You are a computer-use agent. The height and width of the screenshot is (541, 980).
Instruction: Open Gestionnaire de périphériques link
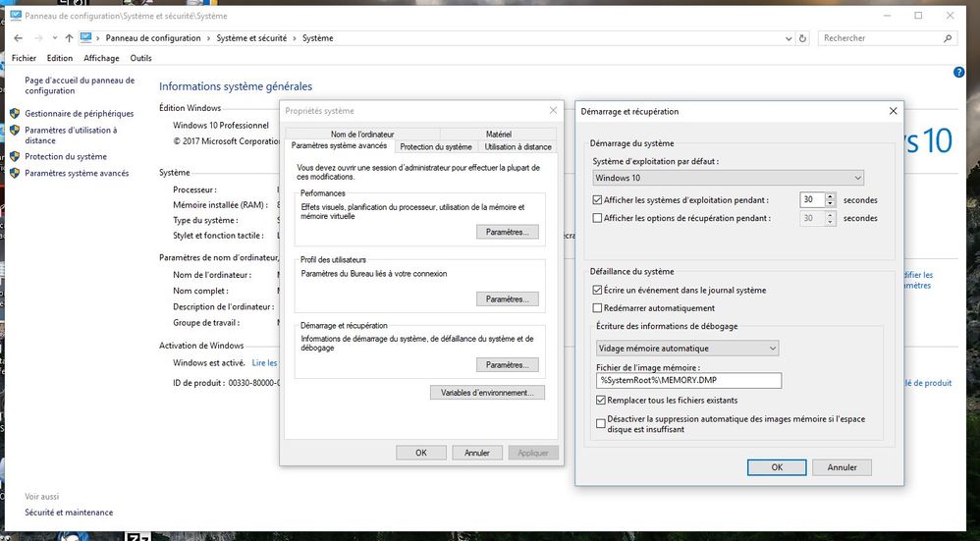tap(80, 114)
